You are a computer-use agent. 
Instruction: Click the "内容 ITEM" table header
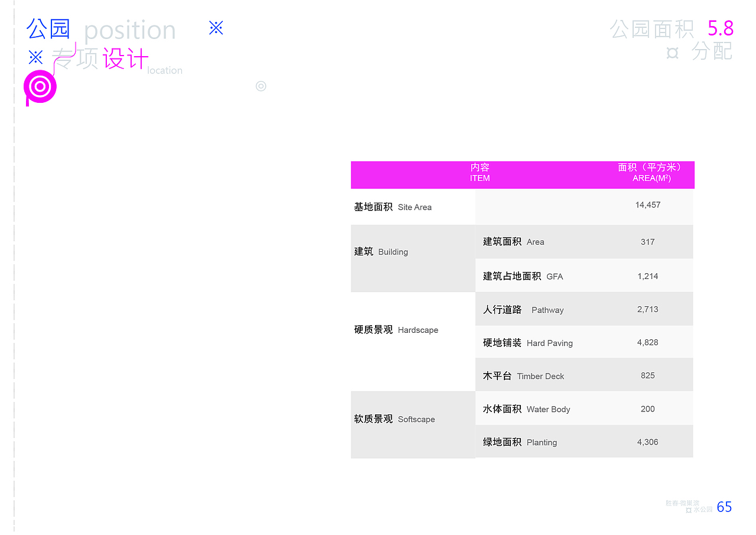pos(480,173)
